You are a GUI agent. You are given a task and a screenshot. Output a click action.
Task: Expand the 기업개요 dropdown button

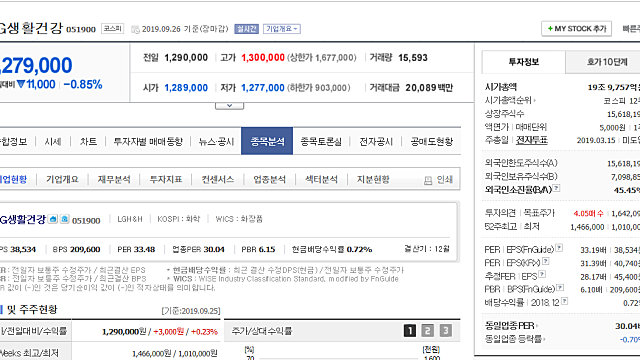[x=282, y=29]
